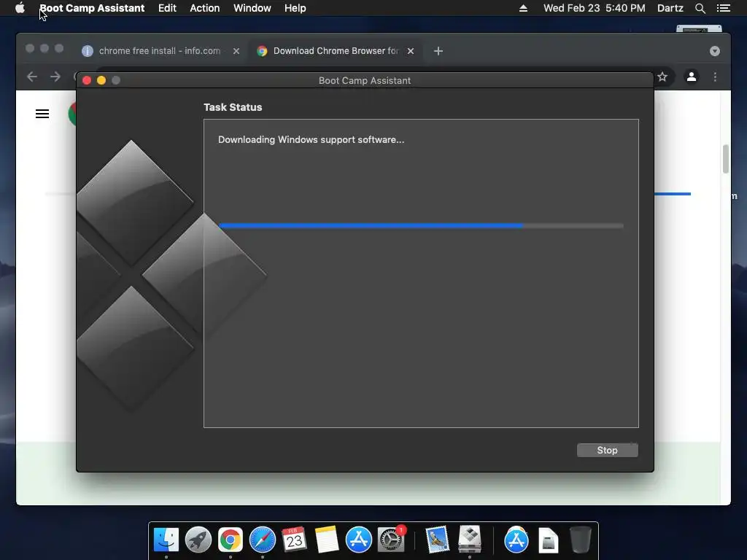Open the Edit menu
Viewport: 747px width, 560px height.
[167, 8]
